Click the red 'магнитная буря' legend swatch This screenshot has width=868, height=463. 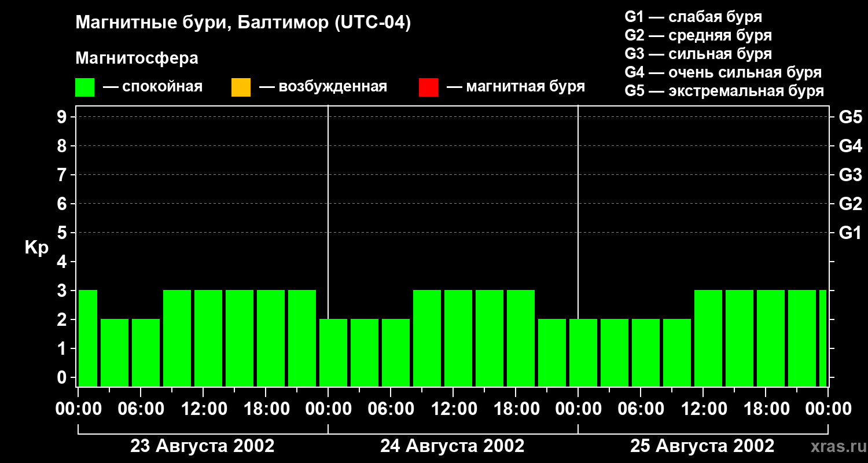(428, 87)
